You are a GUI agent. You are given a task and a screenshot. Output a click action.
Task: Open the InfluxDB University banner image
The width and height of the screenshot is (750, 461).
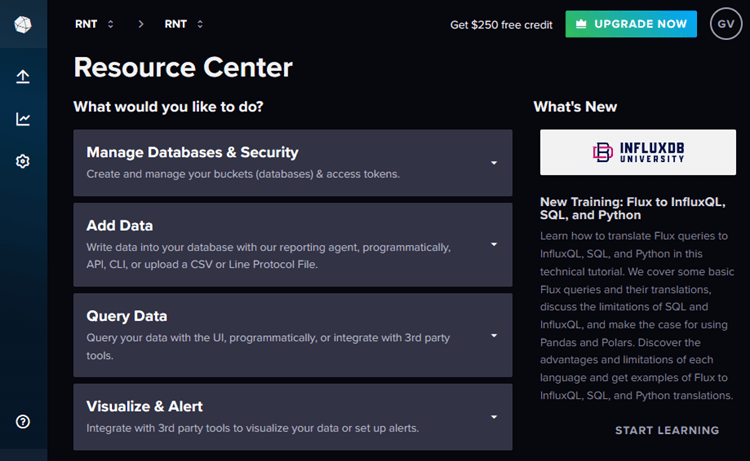click(x=638, y=152)
